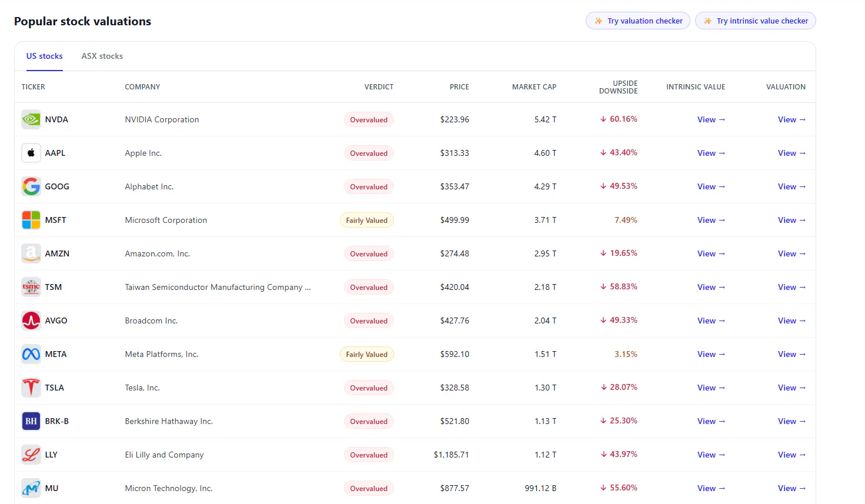View intrinsic value for Microsoft
Image resolution: width=865 pixels, height=504 pixels.
(x=711, y=220)
